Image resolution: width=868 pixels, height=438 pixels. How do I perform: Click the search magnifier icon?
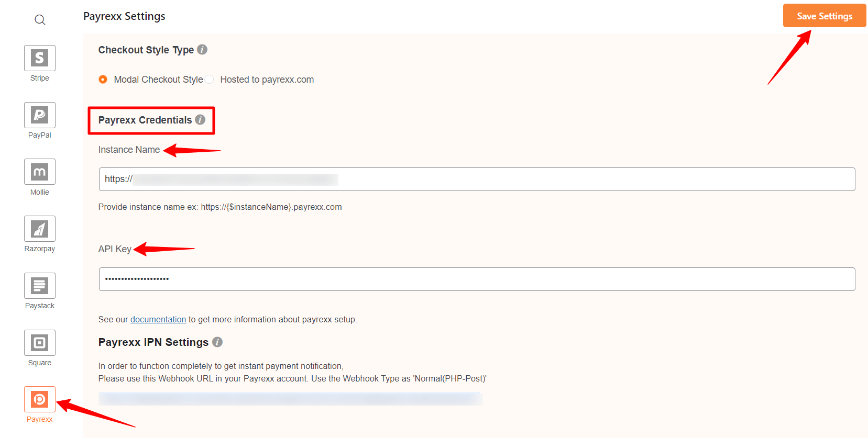click(40, 20)
